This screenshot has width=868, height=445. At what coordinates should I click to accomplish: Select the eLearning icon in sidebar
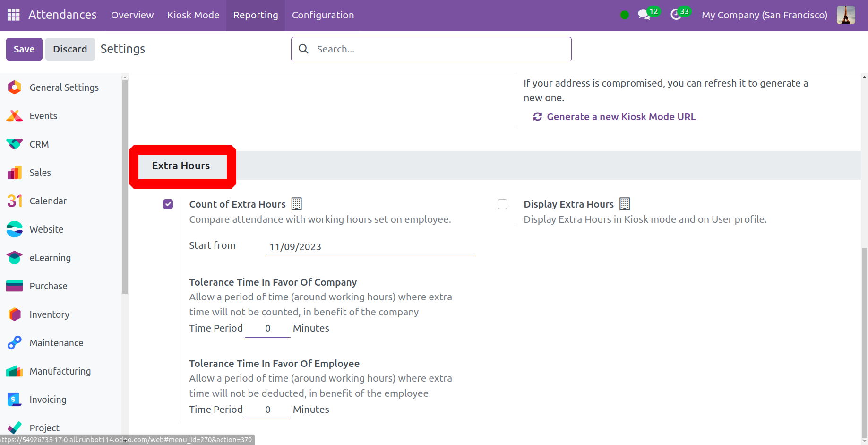15,258
